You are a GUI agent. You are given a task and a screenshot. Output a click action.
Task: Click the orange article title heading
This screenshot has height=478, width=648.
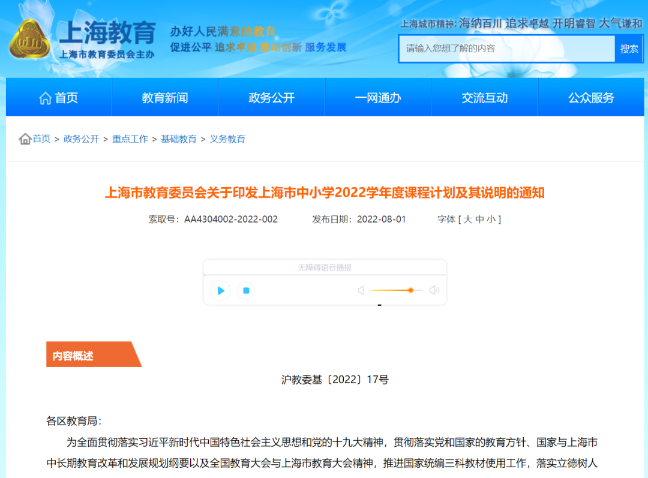click(x=324, y=193)
